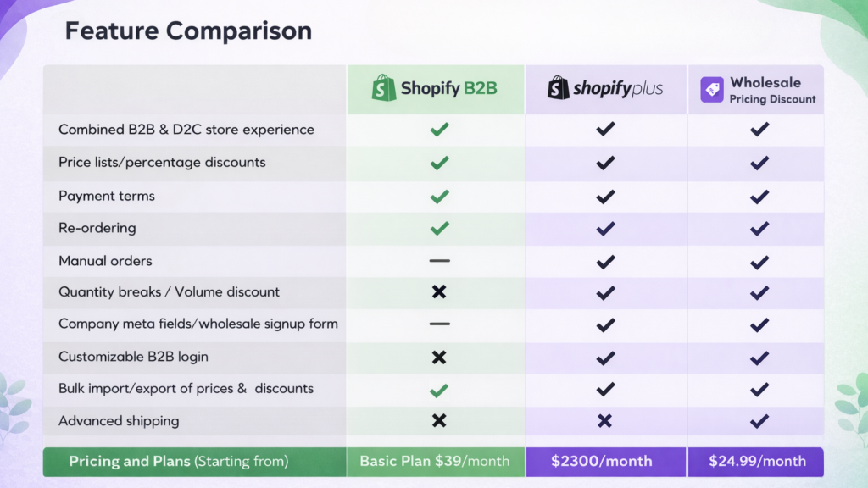Select the Basic Plan $39/month pricing cell
868x488 pixels.
[435, 462]
